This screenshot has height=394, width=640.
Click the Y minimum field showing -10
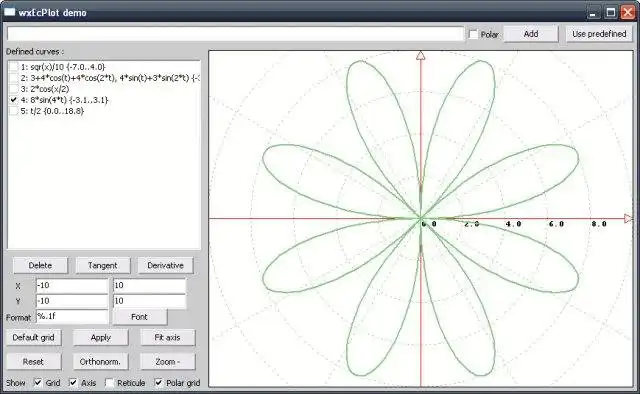(x=72, y=301)
